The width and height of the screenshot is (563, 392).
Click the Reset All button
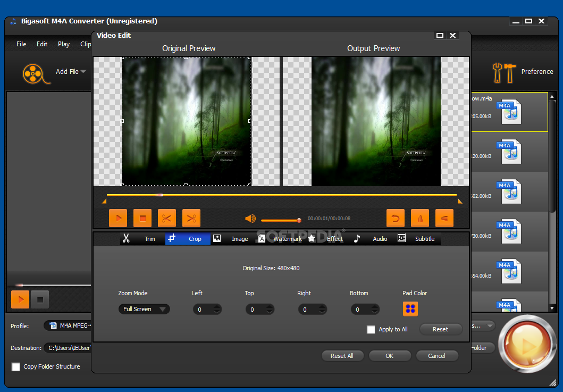coord(342,356)
